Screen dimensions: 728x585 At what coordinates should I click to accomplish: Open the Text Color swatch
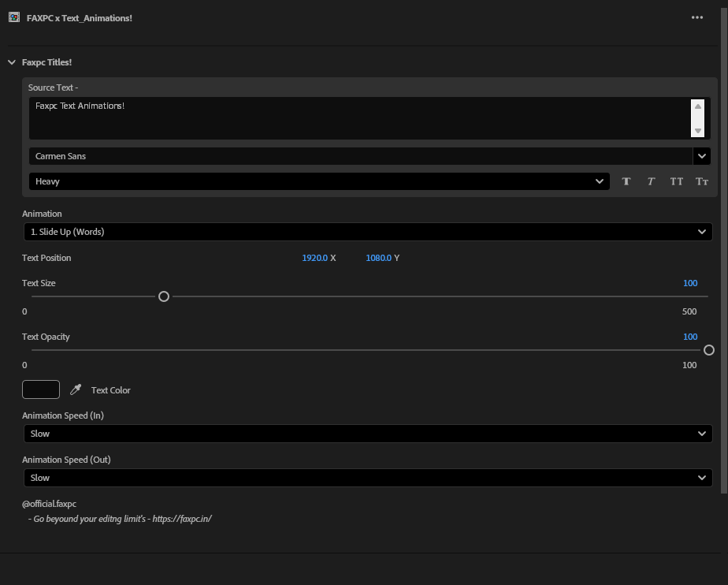click(41, 389)
